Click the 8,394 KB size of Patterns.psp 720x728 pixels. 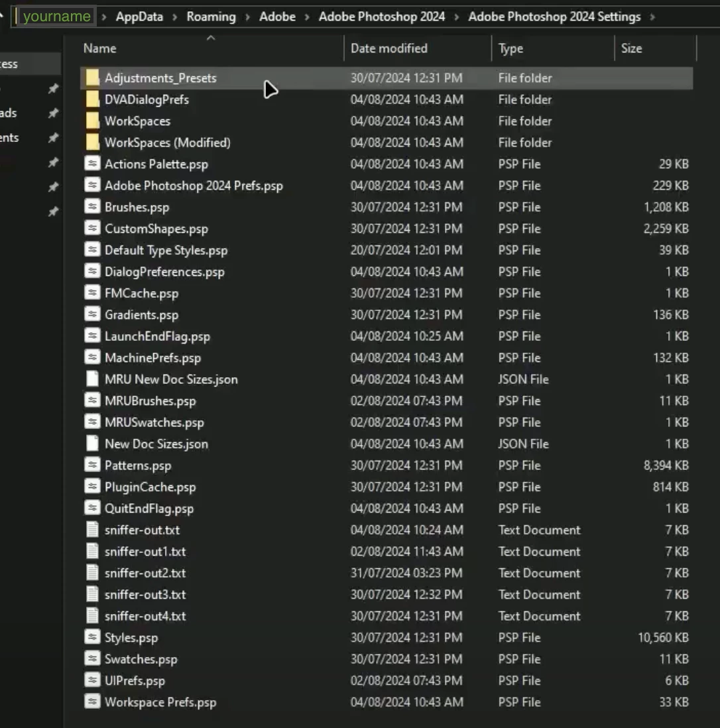pos(666,465)
